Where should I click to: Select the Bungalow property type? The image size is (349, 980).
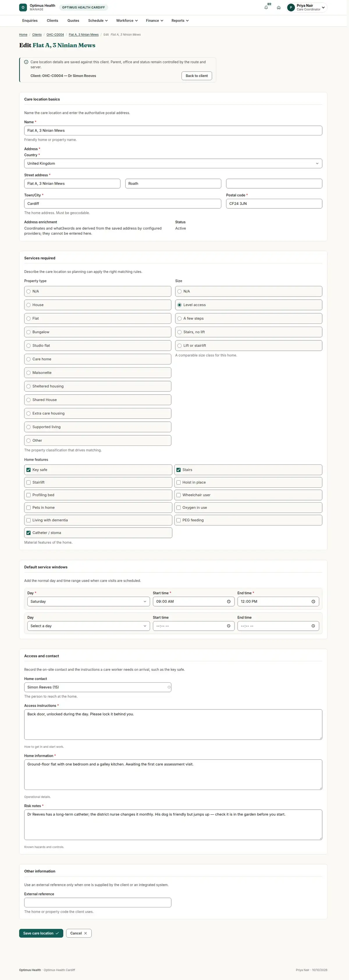98,332
